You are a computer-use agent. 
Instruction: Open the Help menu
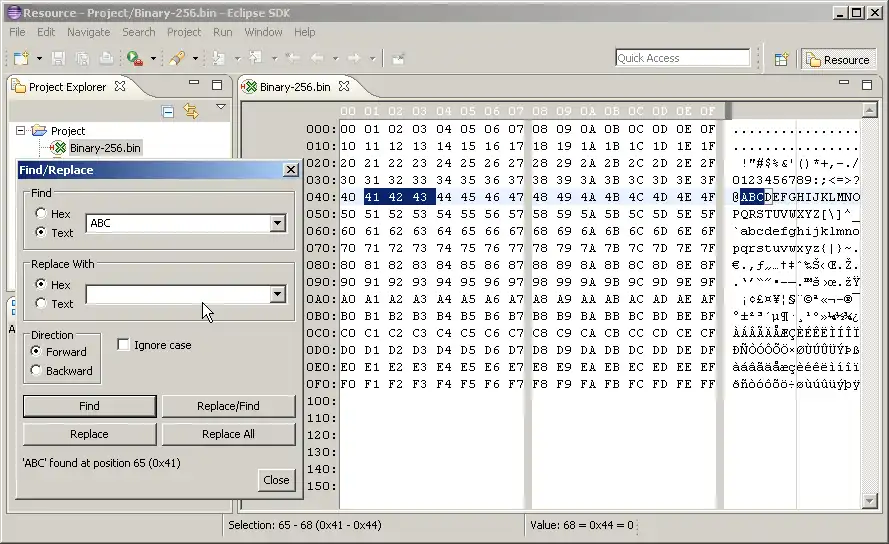click(x=304, y=32)
